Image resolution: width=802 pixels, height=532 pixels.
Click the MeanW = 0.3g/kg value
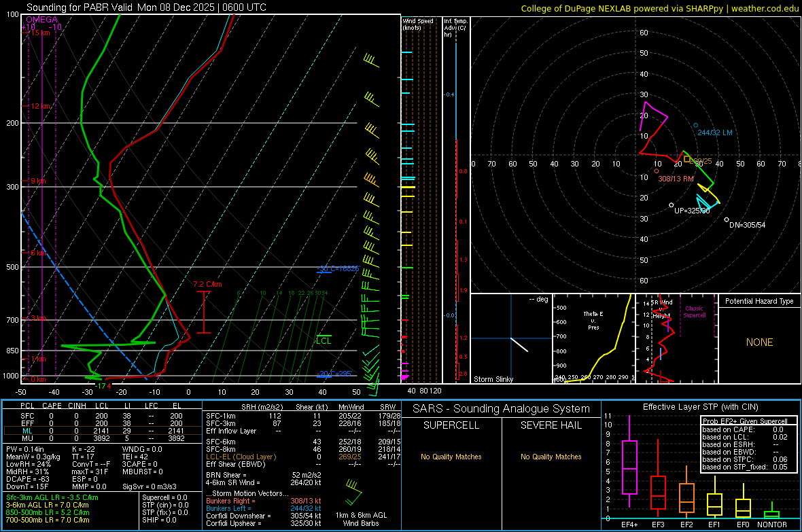[33, 457]
